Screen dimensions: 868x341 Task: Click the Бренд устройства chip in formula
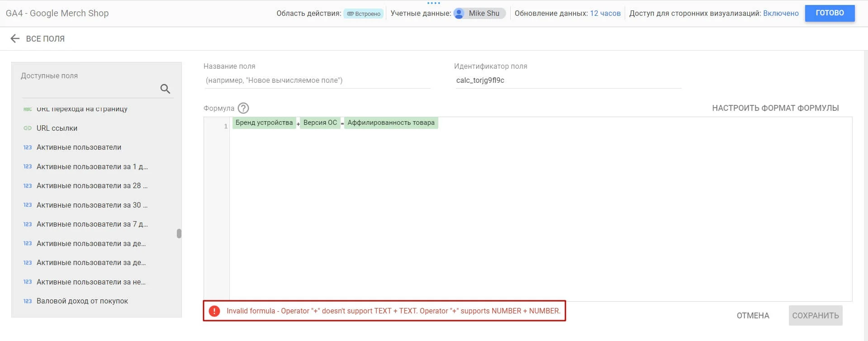pyautogui.click(x=264, y=123)
